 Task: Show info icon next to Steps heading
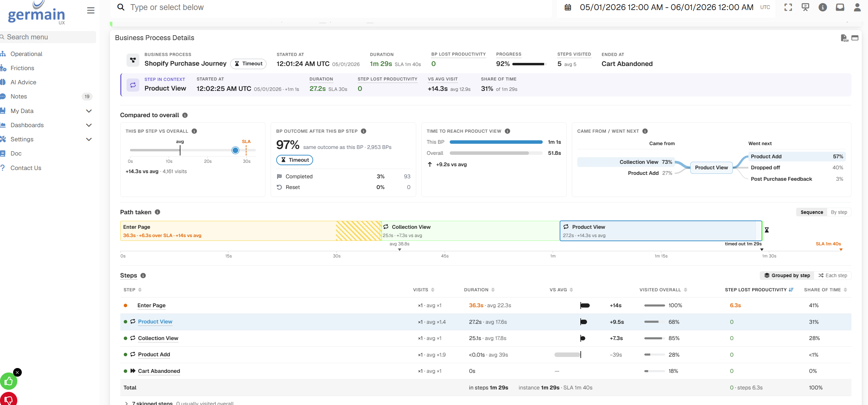point(143,275)
